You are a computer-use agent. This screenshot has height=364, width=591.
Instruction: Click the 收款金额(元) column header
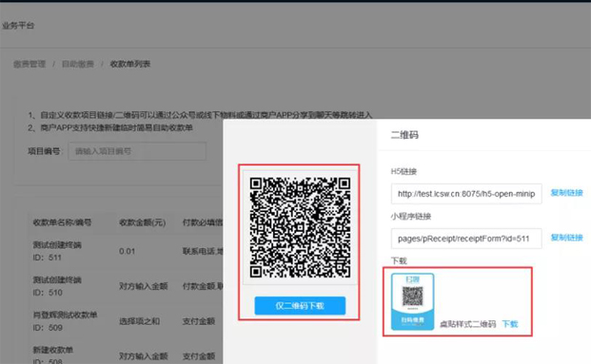[x=143, y=222]
